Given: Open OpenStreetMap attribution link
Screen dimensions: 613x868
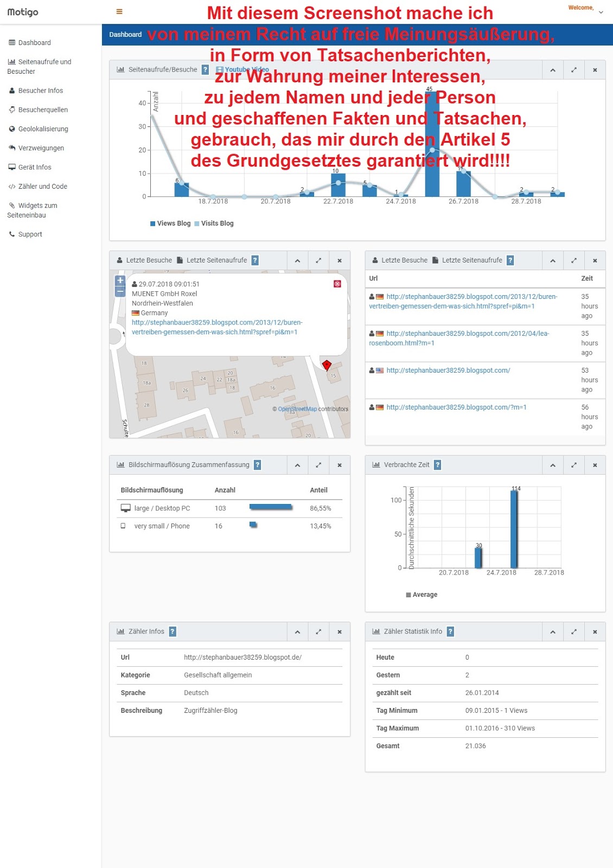Looking at the screenshot, I should 297,409.
